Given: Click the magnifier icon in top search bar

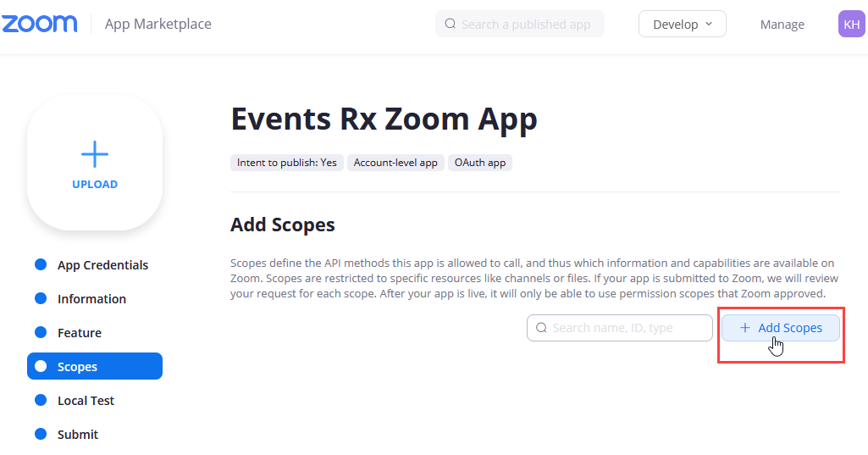Looking at the screenshot, I should click(450, 25).
